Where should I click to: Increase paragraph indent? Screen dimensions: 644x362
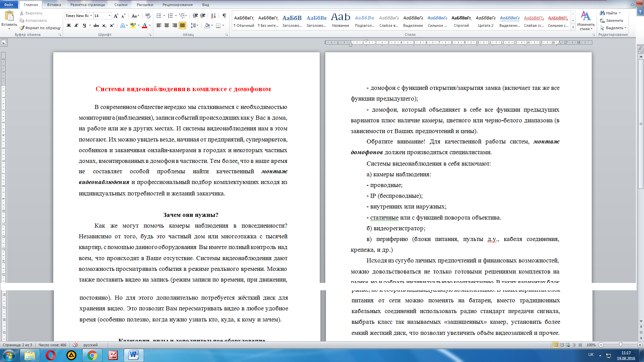[x=203, y=16]
